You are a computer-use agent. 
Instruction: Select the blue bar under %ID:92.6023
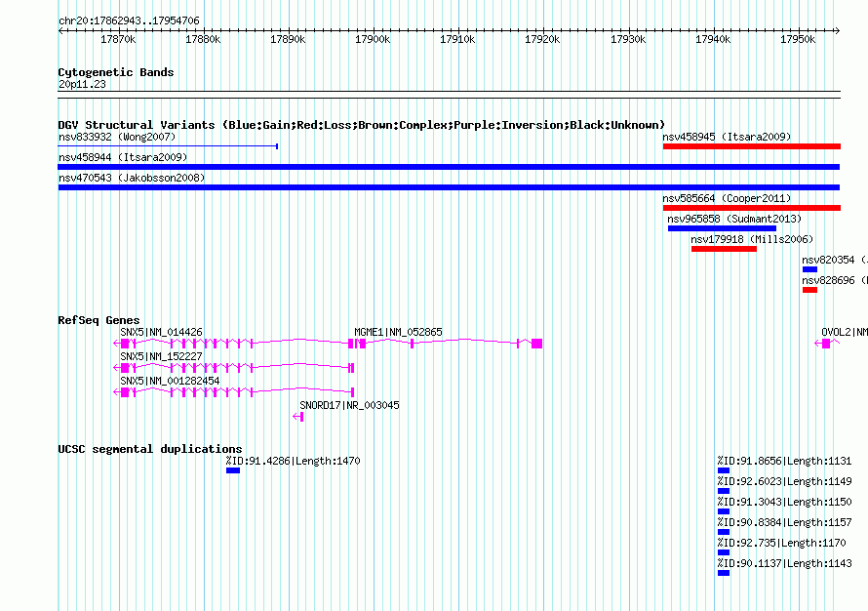point(724,491)
